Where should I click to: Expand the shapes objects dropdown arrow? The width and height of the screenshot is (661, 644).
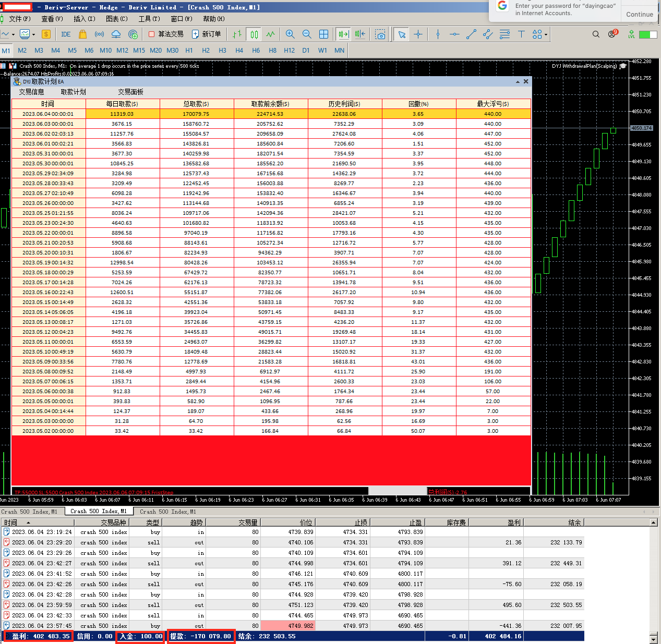(x=546, y=35)
